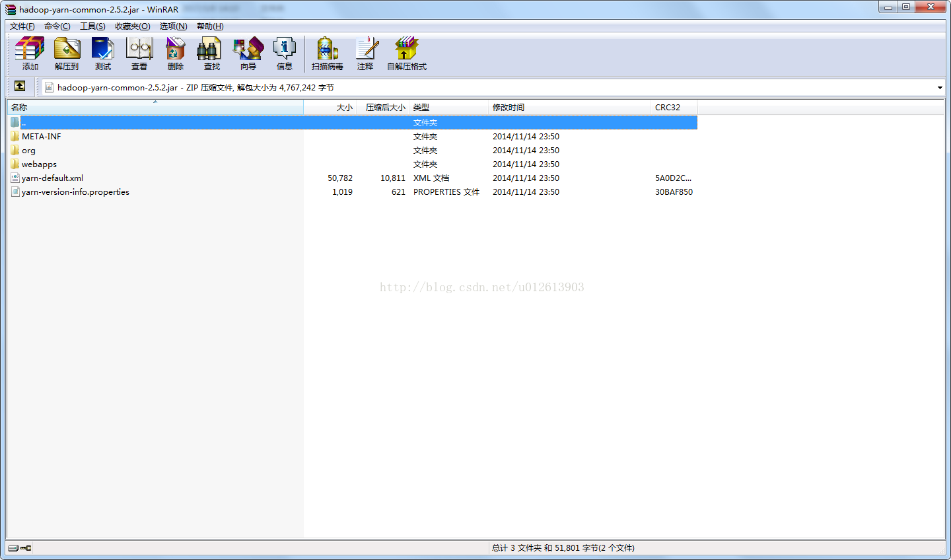Open the 帮助(H) menu
The image size is (951, 560).
[x=210, y=26]
